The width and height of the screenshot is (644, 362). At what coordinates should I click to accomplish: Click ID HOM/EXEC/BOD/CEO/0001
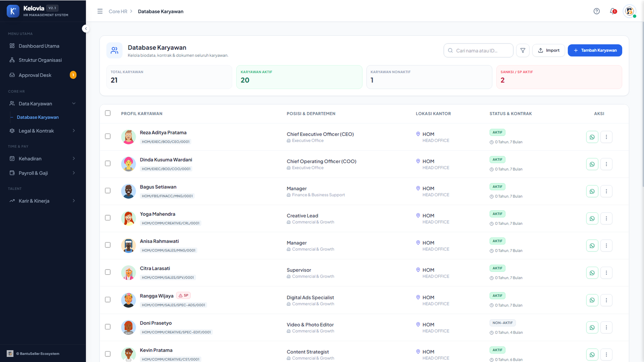[165, 142]
